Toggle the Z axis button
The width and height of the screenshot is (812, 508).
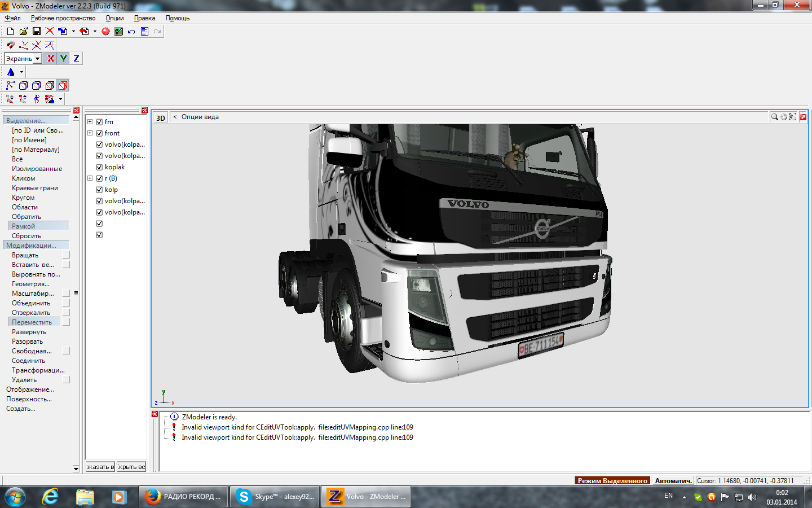click(77, 58)
